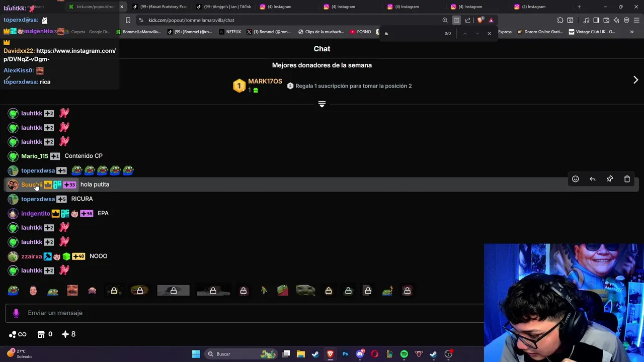This screenshot has width=644, height=362.
Task: Click the MARK17OS top donor name
Action: (x=265, y=81)
